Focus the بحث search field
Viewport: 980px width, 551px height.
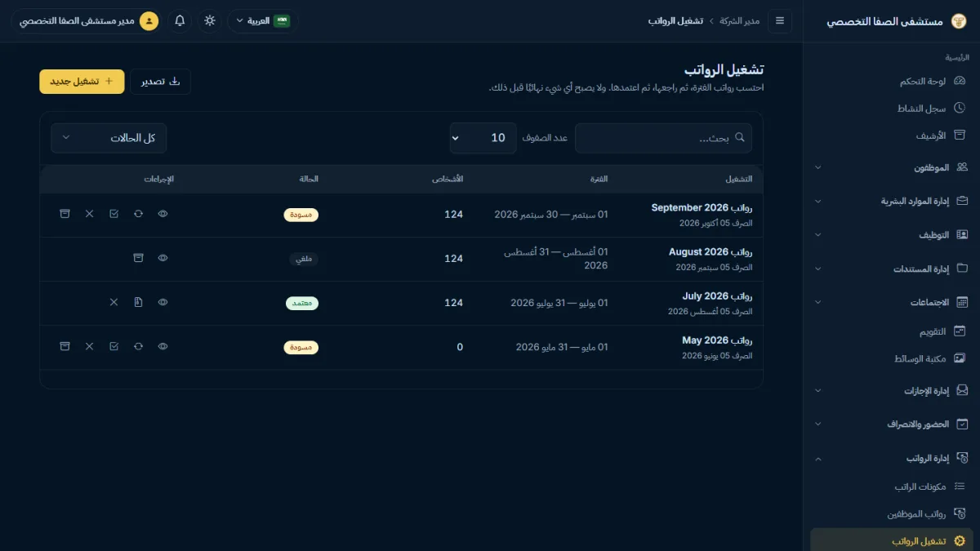click(x=663, y=138)
